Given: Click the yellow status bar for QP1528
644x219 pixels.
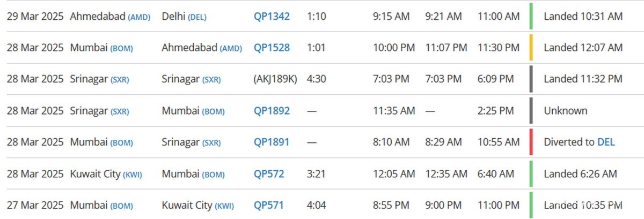Looking at the screenshot, I should 531,48.
